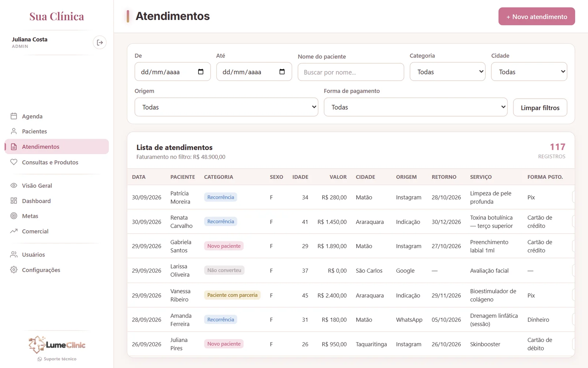Click Limpar filtros button
588x368 pixels.
(x=540, y=107)
